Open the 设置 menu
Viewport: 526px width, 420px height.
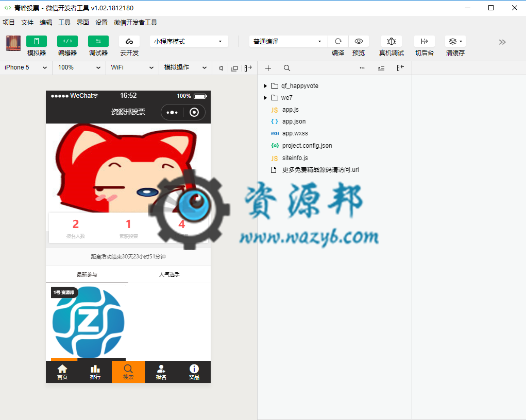pos(101,23)
